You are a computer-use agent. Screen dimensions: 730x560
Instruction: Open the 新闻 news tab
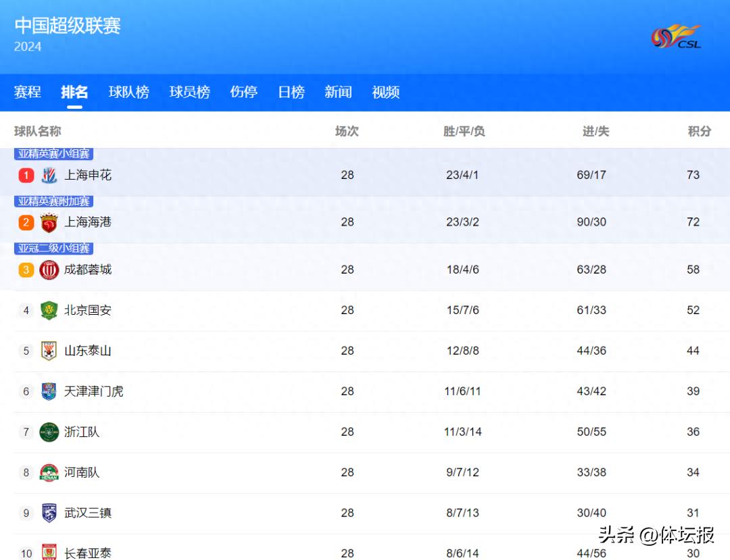tap(338, 93)
